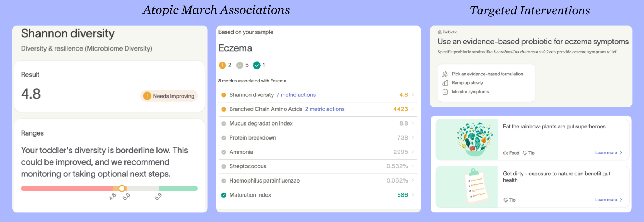Select the Eczema heading under 'Based on your sample'
Screen dimensions: 644x222
coord(235,48)
